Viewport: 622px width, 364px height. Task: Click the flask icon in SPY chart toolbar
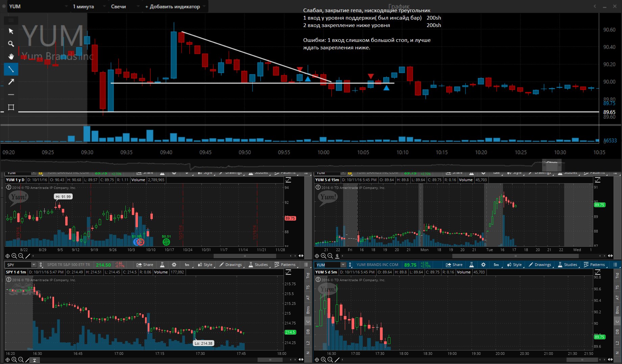162,265
